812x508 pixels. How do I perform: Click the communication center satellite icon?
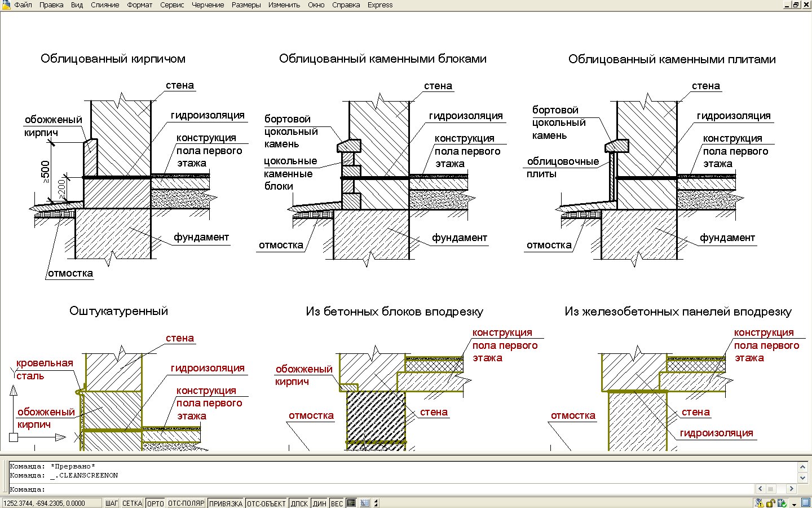pyautogui.click(x=760, y=503)
